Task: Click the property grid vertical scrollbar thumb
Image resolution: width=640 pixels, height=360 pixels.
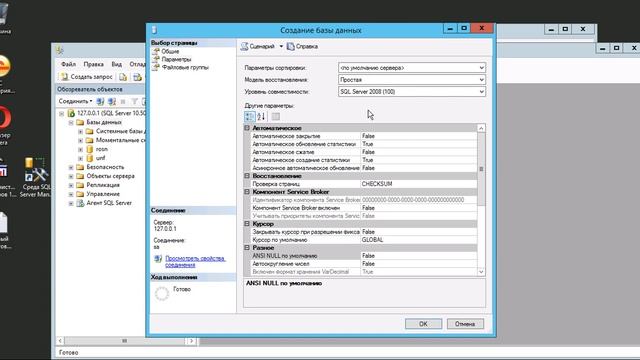Action: pyautogui.click(x=481, y=169)
